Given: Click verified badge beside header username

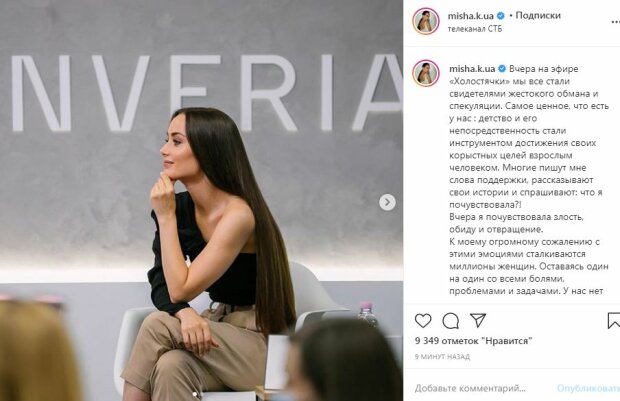Looking at the screenshot, I should 500,16.
